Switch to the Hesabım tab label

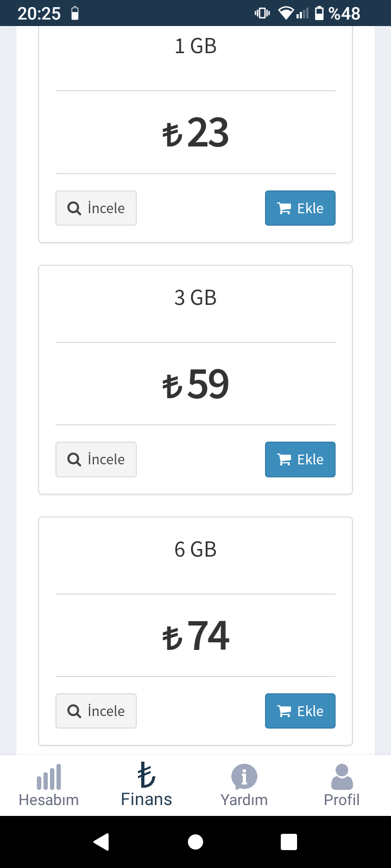point(49,800)
